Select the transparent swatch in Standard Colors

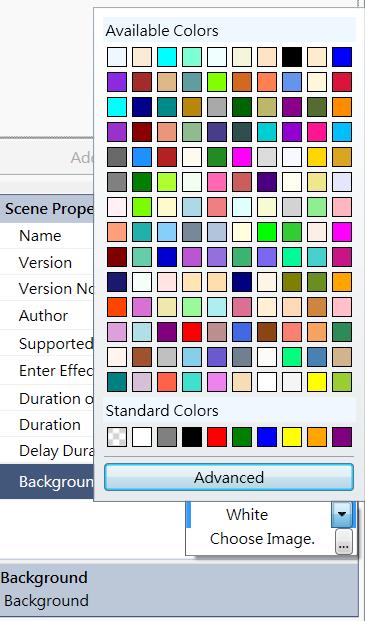117,437
